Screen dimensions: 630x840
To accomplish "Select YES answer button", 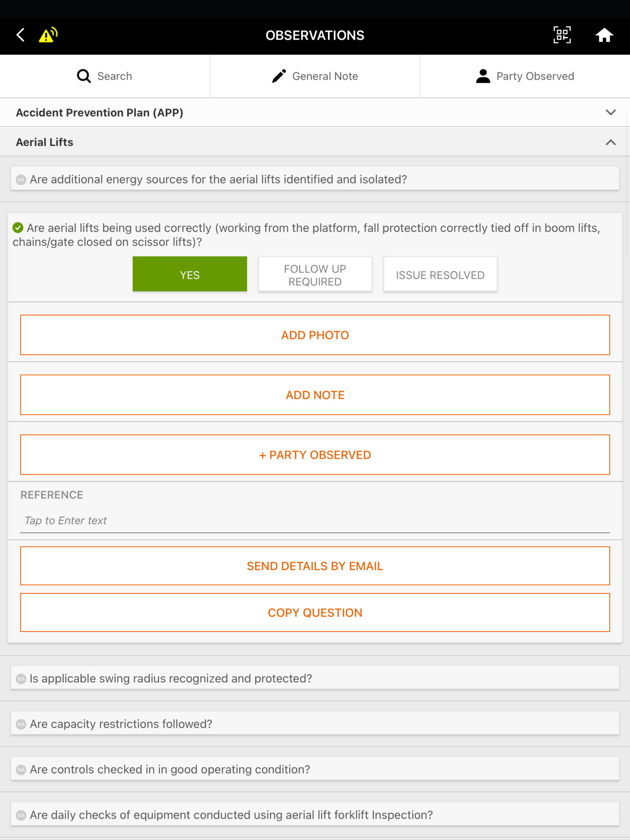I will pos(189,274).
